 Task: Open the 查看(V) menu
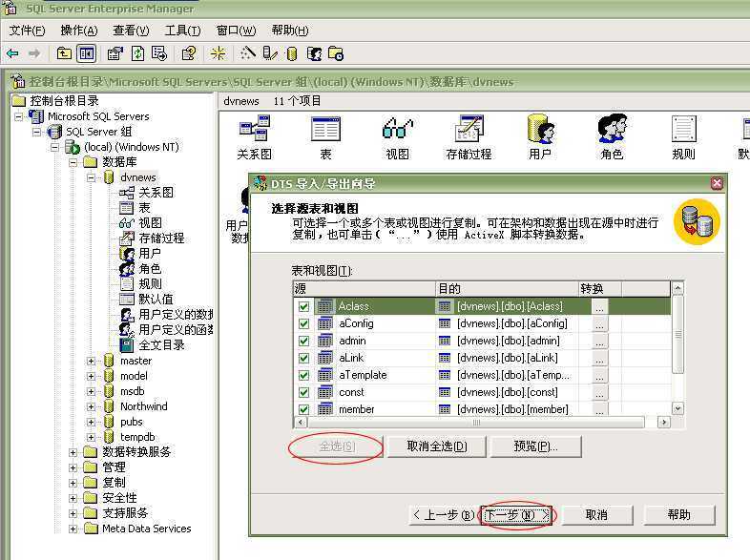131,31
